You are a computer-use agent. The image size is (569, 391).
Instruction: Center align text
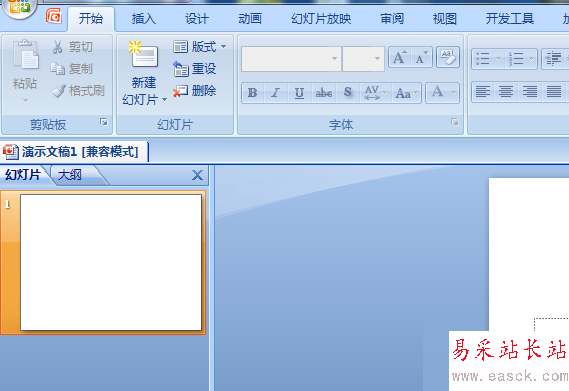tap(506, 91)
